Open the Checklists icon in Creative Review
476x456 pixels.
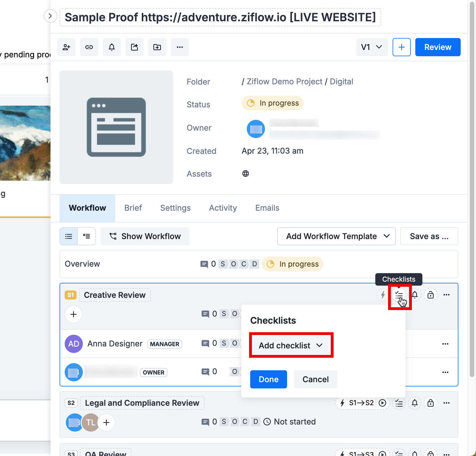(399, 295)
